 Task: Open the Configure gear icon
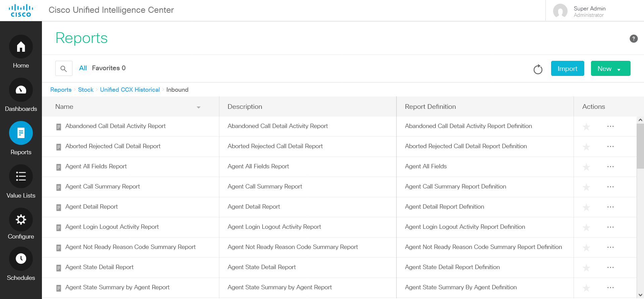21,220
